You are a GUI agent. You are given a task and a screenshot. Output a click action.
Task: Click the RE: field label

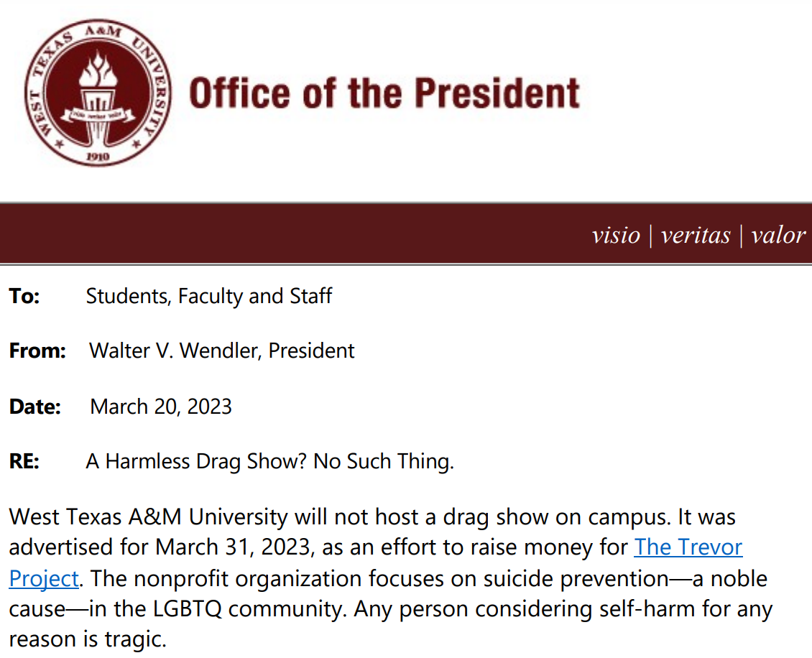[24, 461]
